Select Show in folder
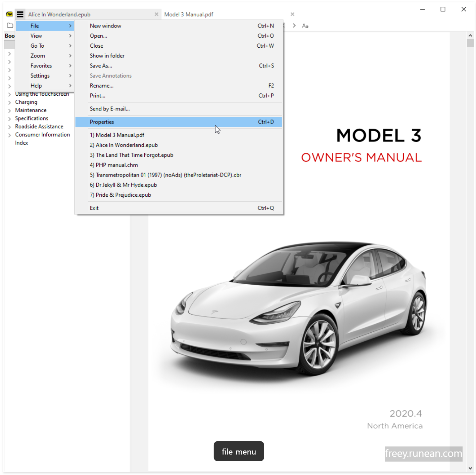 pos(179,56)
